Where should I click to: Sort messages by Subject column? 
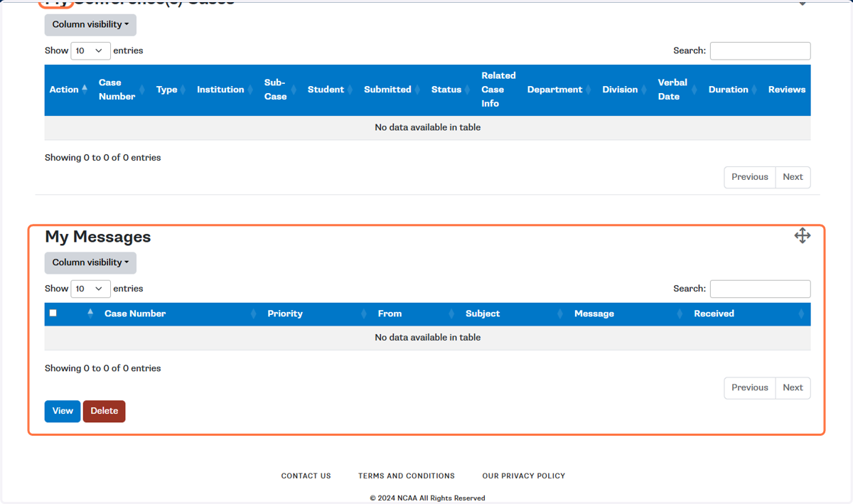[x=515, y=313]
